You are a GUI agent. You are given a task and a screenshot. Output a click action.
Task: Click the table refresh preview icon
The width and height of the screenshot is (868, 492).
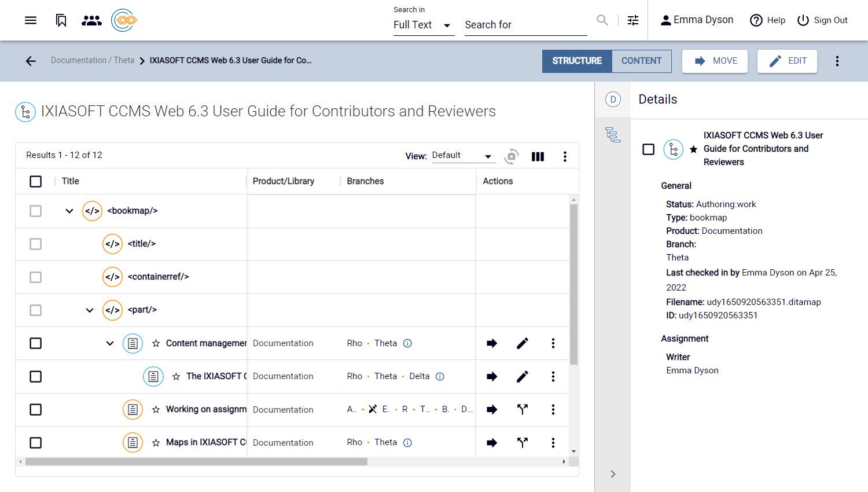click(x=511, y=156)
